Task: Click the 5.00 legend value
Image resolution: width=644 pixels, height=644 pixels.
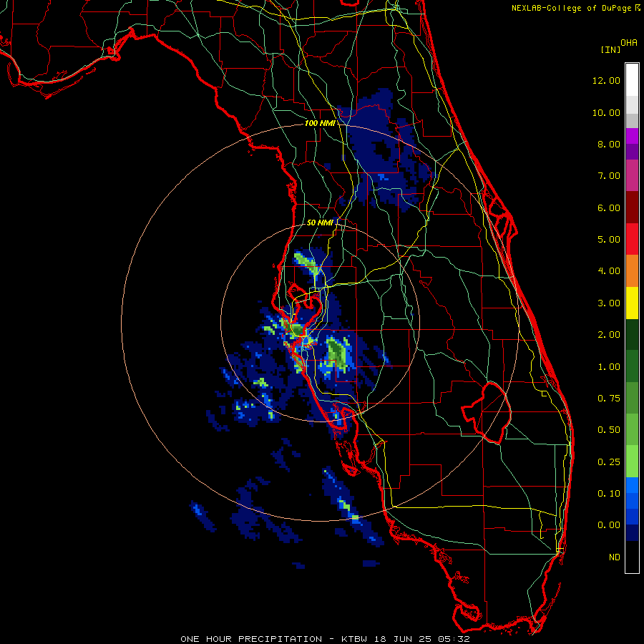Action: (x=609, y=240)
